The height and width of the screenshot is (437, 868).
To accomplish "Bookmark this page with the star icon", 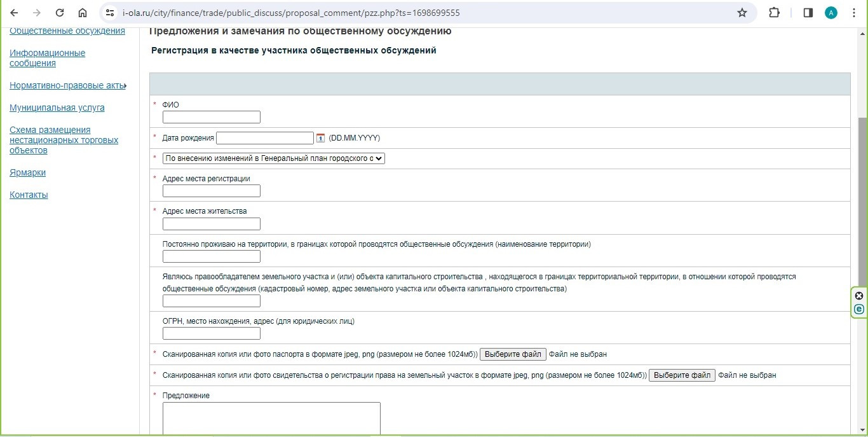I will coord(742,13).
